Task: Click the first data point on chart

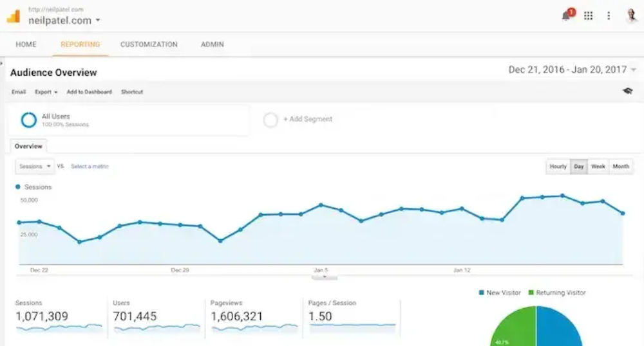Action: click(x=19, y=223)
